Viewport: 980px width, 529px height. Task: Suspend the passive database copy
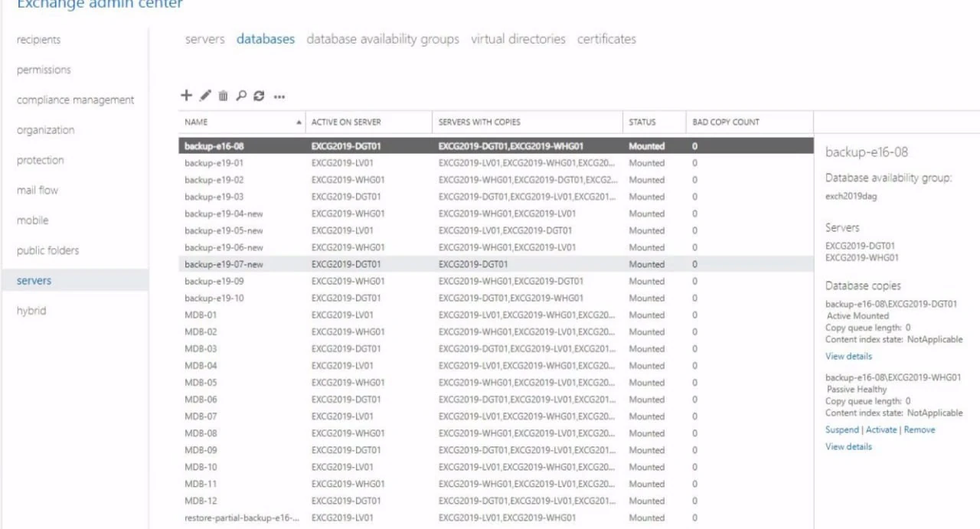[x=842, y=430]
